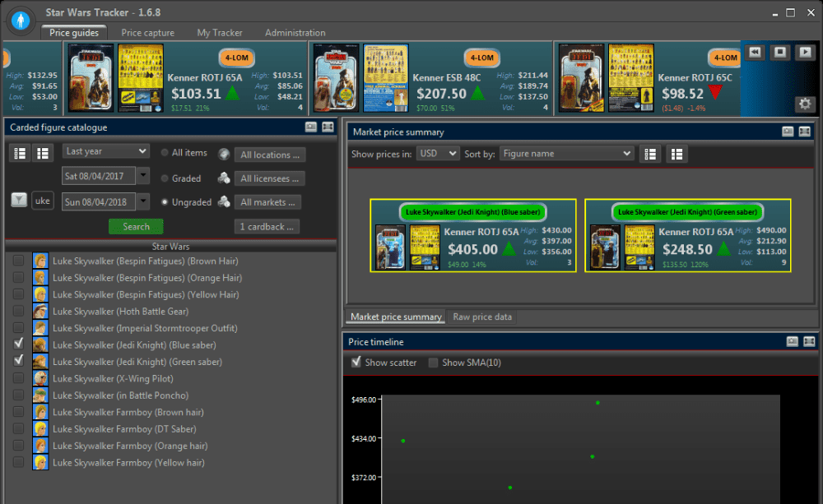Select Luke Skywalker Farmboy (Brown hair) row text
The width and height of the screenshot is (823, 504).
(x=128, y=412)
